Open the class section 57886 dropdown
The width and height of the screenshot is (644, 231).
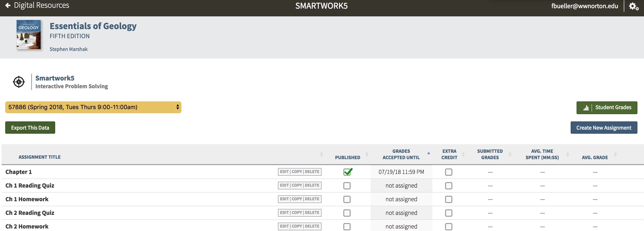93,107
